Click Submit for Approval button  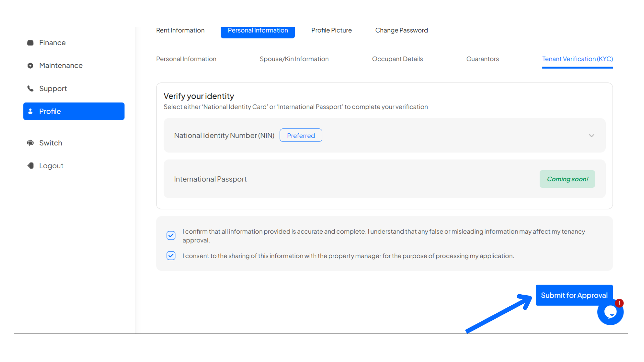574,295
